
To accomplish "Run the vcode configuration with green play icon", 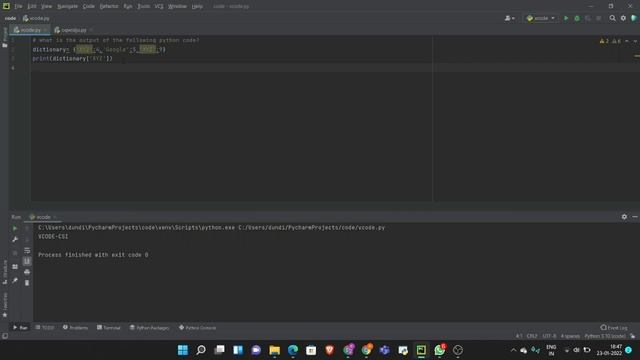I will 566,18.
